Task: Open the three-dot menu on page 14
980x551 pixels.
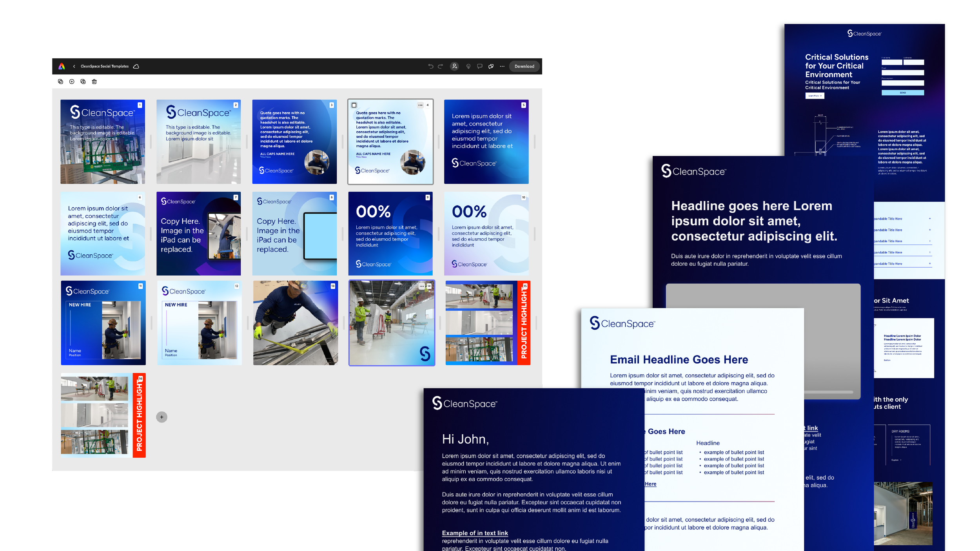Action: click(421, 286)
